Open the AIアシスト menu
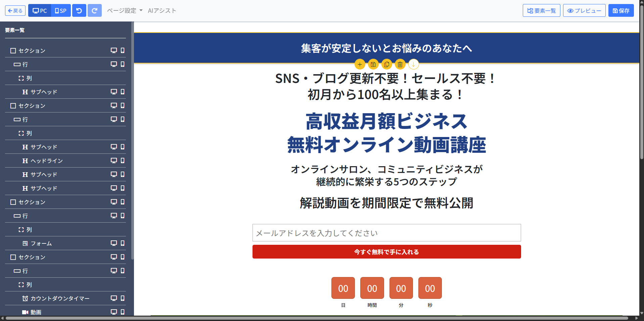The height and width of the screenshot is (321, 644). (x=162, y=11)
